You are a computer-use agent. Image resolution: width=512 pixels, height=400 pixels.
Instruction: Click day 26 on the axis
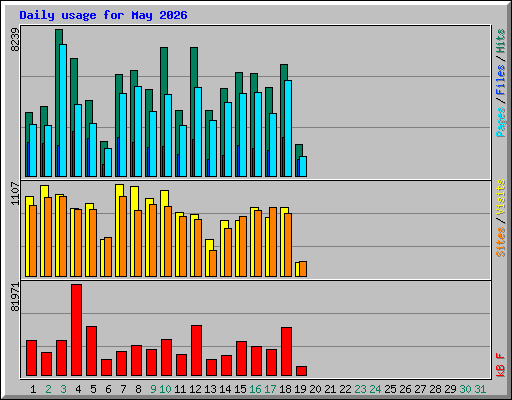point(405,389)
